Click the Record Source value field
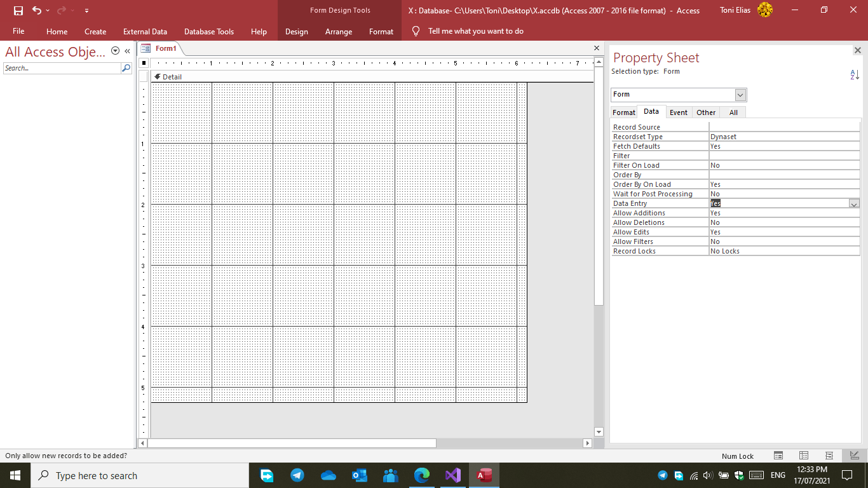Image resolution: width=868 pixels, height=488 pixels. (x=784, y=127)
